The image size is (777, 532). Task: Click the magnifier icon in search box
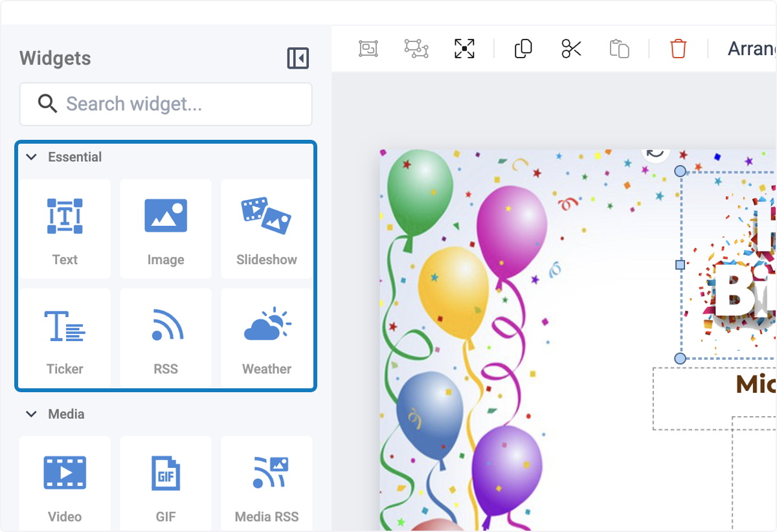click(47, 104)
